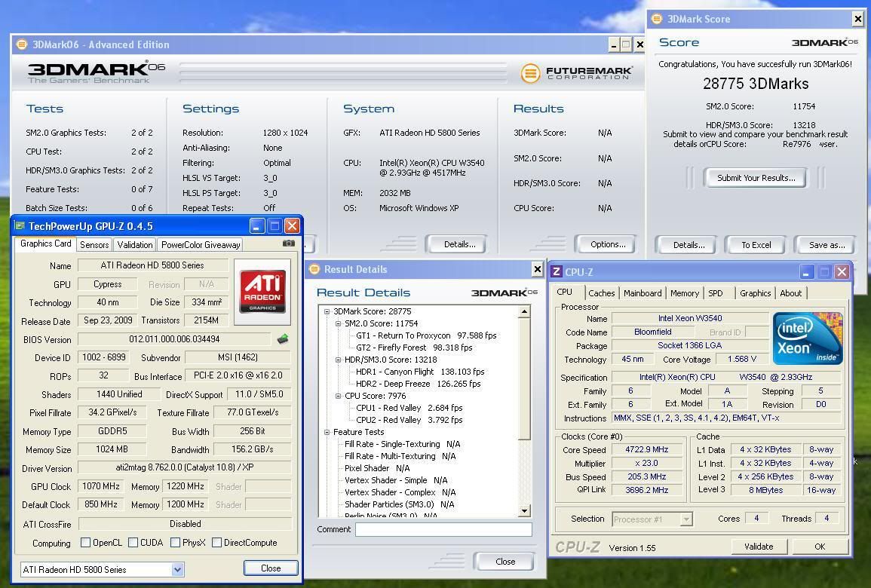871x588 pixels.
Task: Collapse the CPU Score: 7976 node
Action: (338, 396)
